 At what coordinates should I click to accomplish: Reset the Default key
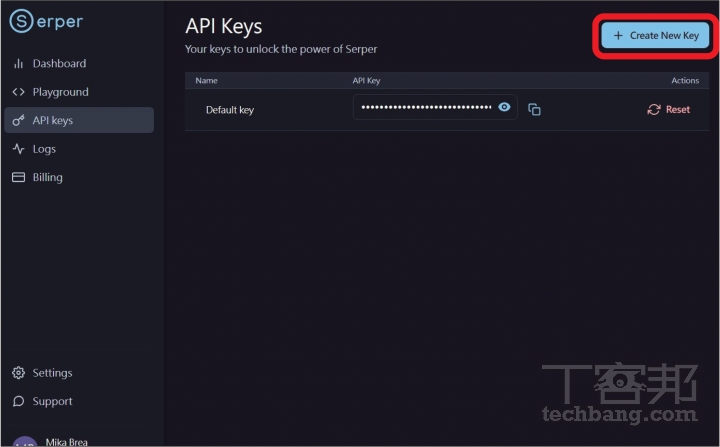click(669, 109)
